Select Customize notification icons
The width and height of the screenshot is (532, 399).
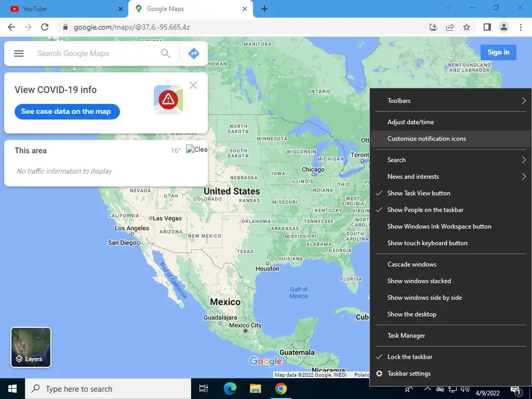tap(450, 139)
